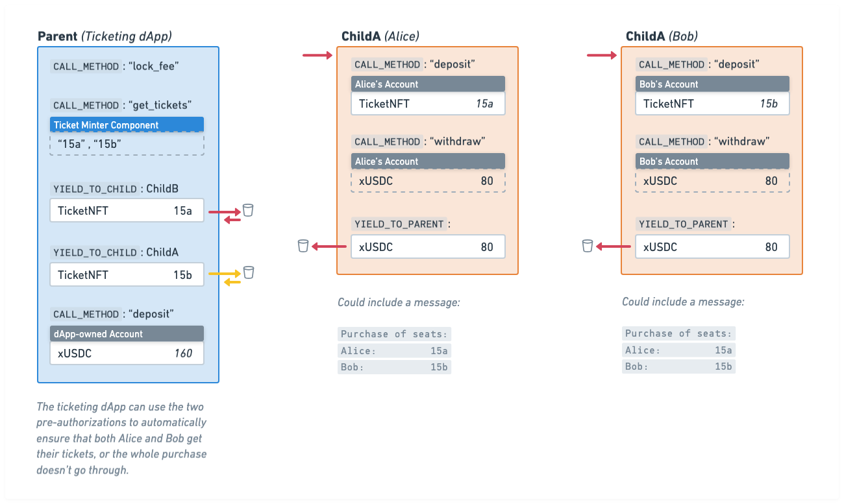The image size is (844, 504).
Task: Click the bucket icon left of Alice's YIELD_TO_PARENT xUSDC
Action: 303,246
